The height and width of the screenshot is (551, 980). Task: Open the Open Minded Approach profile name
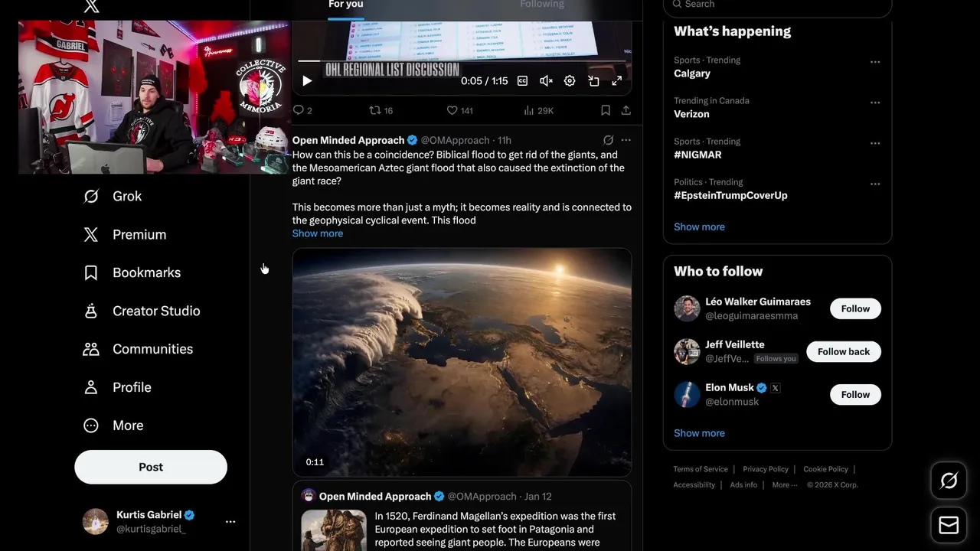[348, 140]
